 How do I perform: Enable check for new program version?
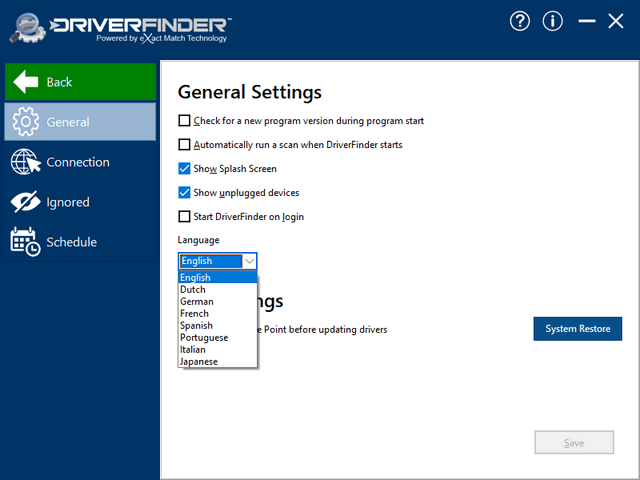coord(184,121)
